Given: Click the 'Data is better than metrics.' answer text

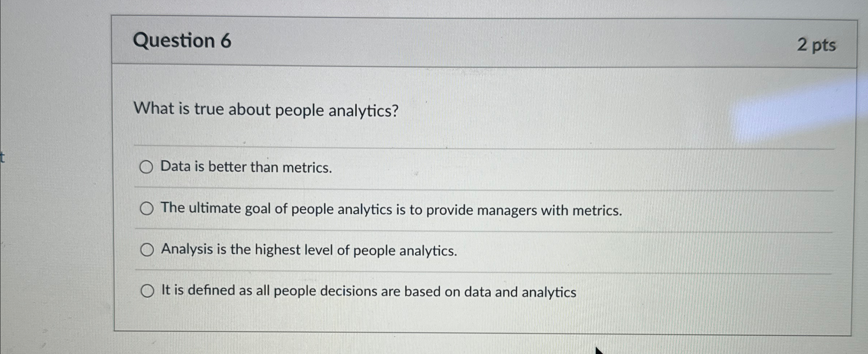Looking at the screenshot, I should [246, 167].
